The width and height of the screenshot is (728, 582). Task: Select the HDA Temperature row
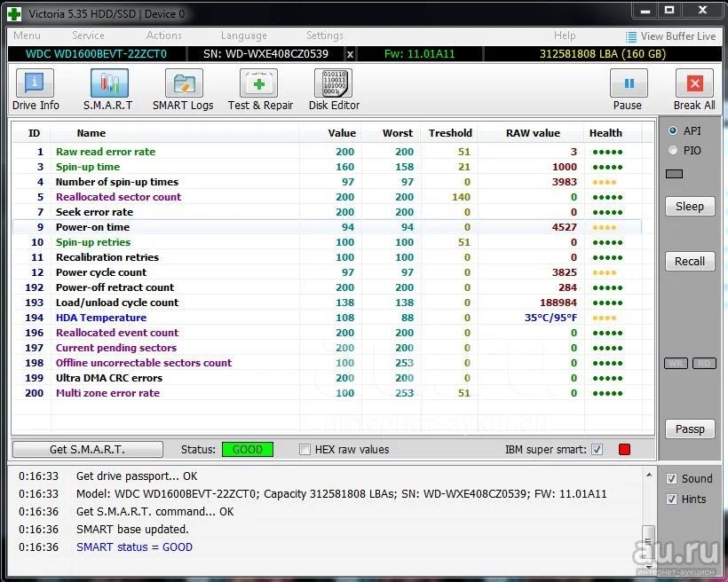(x=327, y=318)
